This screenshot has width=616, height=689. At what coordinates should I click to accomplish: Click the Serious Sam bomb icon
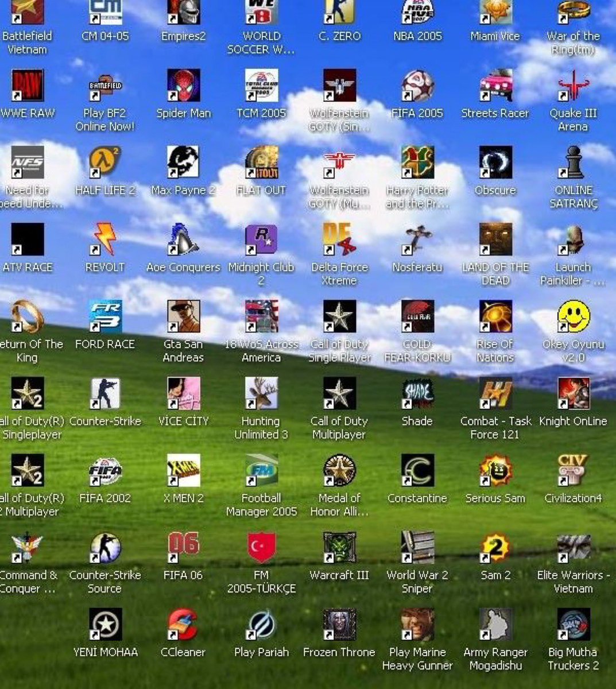coord(495,470)
